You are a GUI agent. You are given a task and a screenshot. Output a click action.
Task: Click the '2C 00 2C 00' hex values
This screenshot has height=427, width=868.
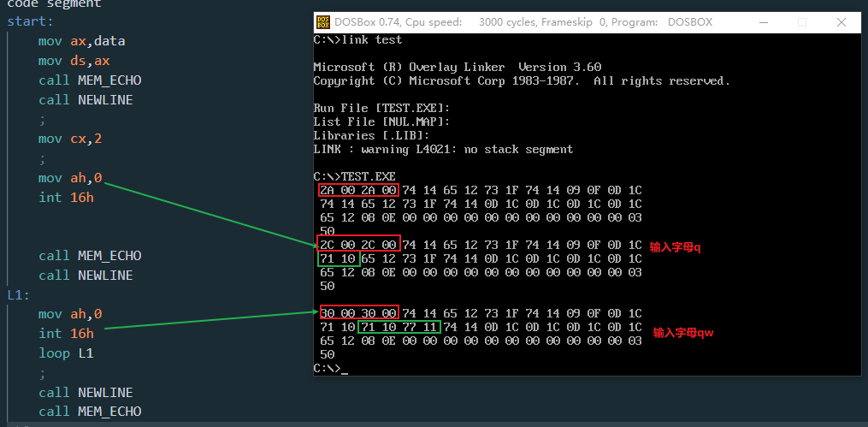point(357,245)
